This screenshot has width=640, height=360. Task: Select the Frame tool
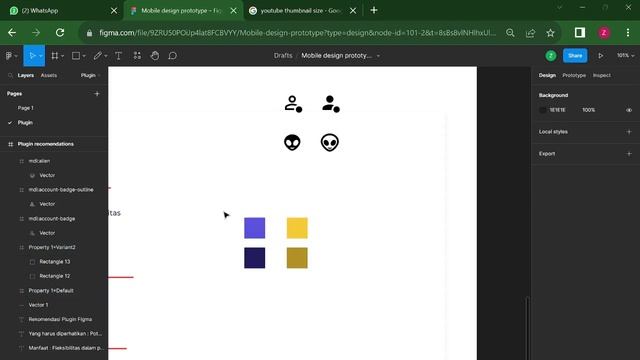tap(55, 56)
